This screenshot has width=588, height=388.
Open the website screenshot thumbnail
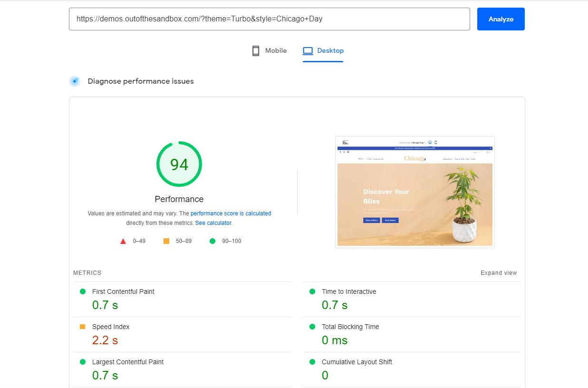414,192
